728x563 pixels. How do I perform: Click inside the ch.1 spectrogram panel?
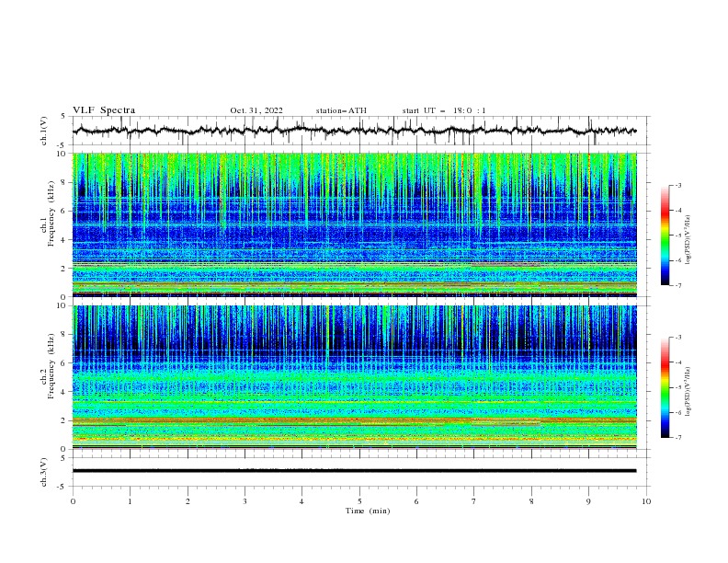click(x=355, y=224)
